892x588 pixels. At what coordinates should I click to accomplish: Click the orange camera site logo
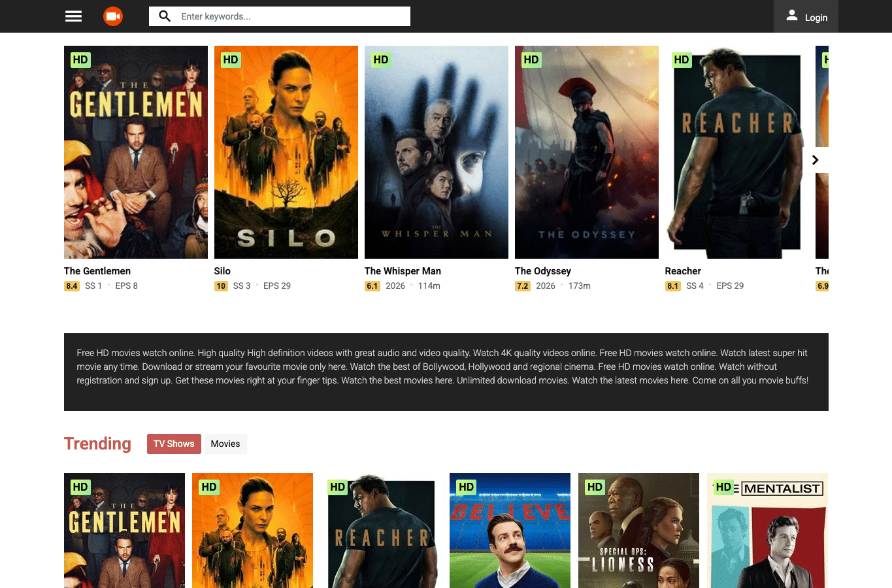point(113,16)
